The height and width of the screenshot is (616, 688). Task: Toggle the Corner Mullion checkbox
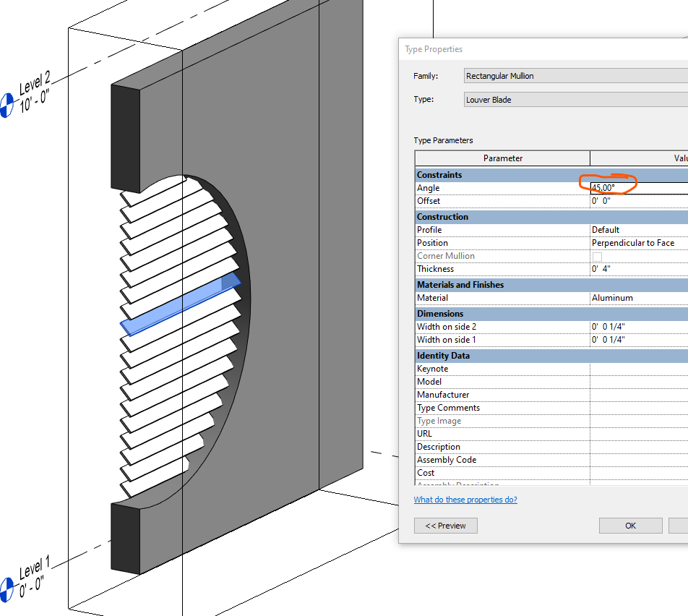598,256
